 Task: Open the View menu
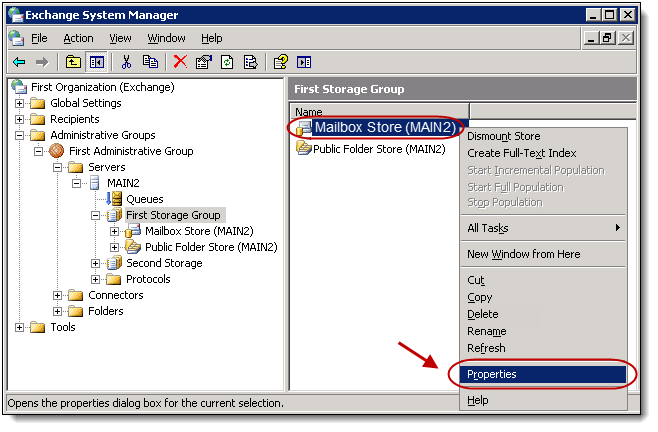pos(120,38)
